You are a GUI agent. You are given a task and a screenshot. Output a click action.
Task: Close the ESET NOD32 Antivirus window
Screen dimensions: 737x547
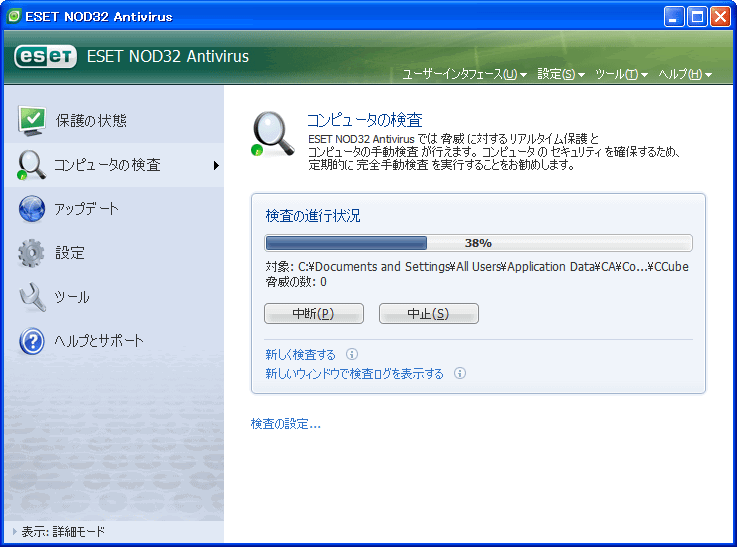point(720,17)
